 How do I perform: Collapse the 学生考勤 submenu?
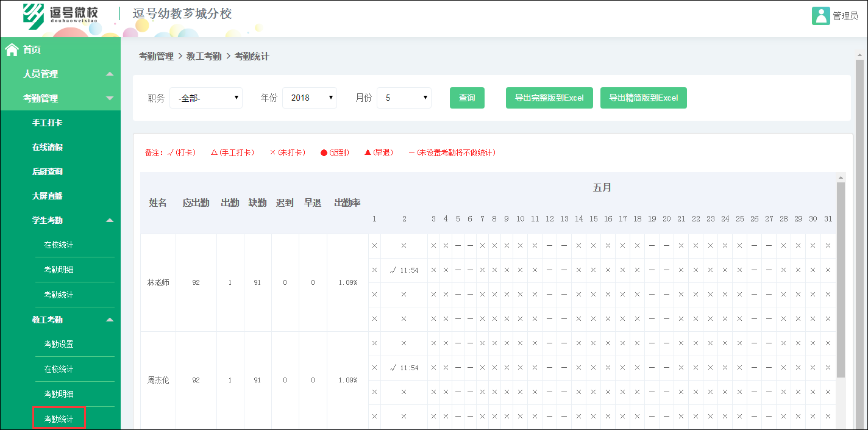coord(60,220)
